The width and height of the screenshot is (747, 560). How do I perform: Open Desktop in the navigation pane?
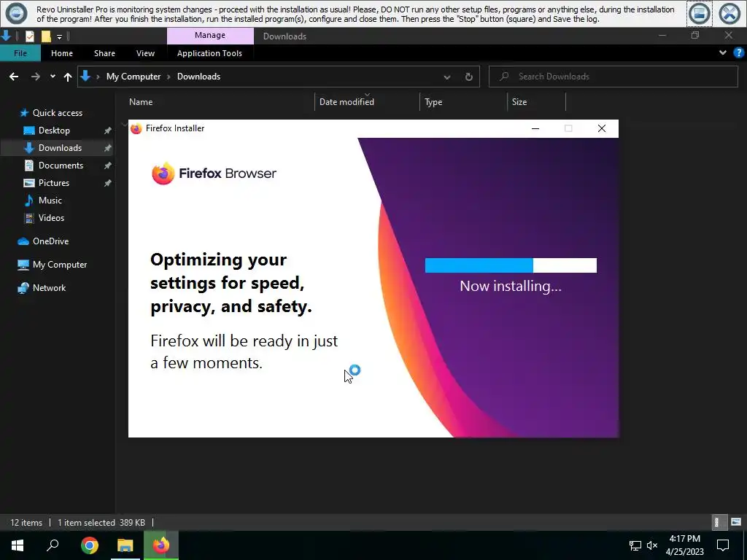point(54,131)
